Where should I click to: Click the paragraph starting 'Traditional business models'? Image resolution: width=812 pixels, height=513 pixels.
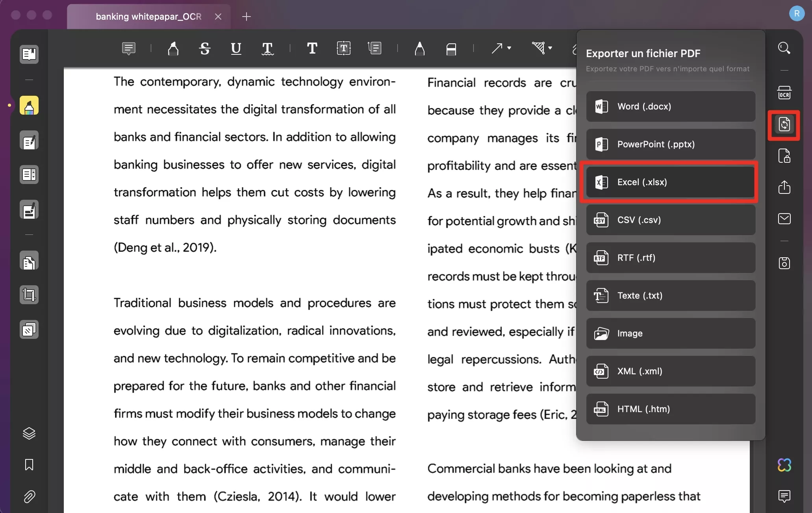click(254, 400)
